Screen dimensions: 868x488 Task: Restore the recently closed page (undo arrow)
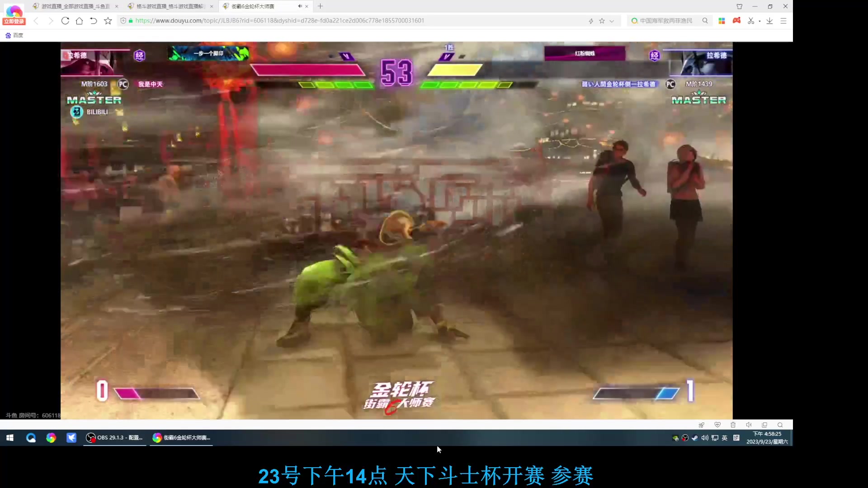94,21
